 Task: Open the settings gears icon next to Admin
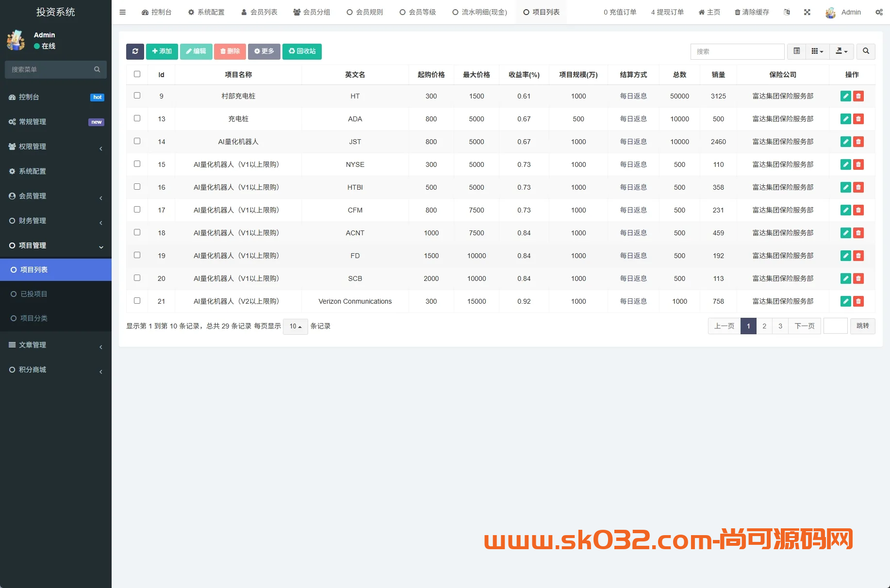879,12
